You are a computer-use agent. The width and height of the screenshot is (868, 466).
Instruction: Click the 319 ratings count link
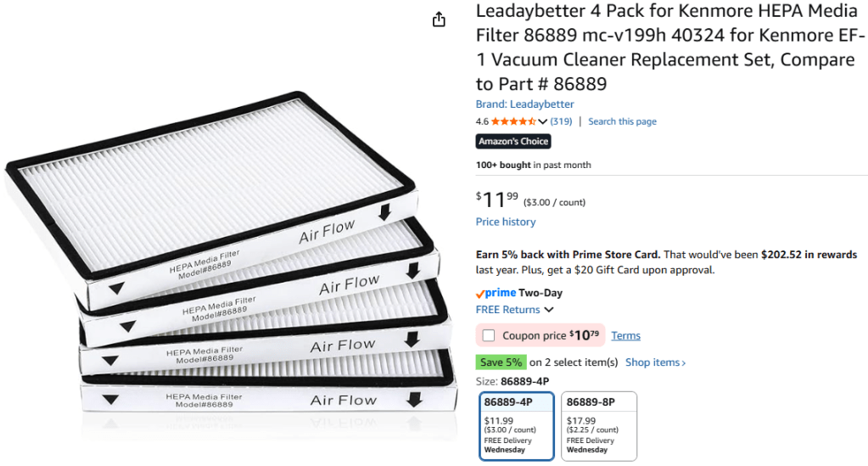[x=561, y=121]
